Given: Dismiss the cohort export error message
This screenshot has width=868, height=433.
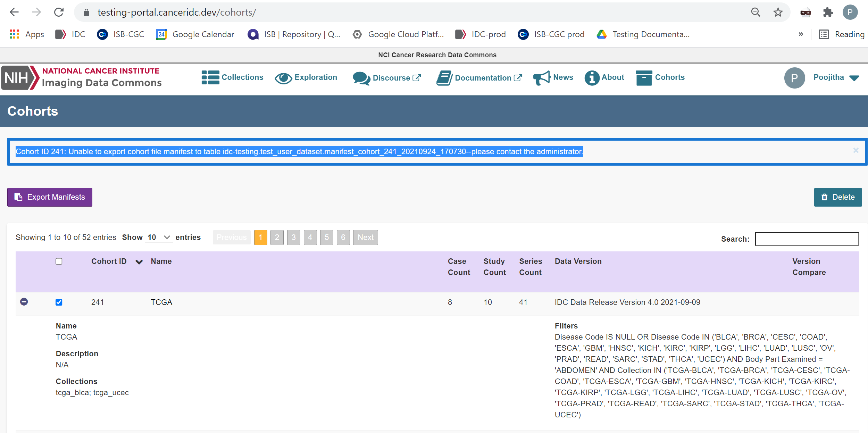Looking at the screenshot, I should tap(856, 150).
